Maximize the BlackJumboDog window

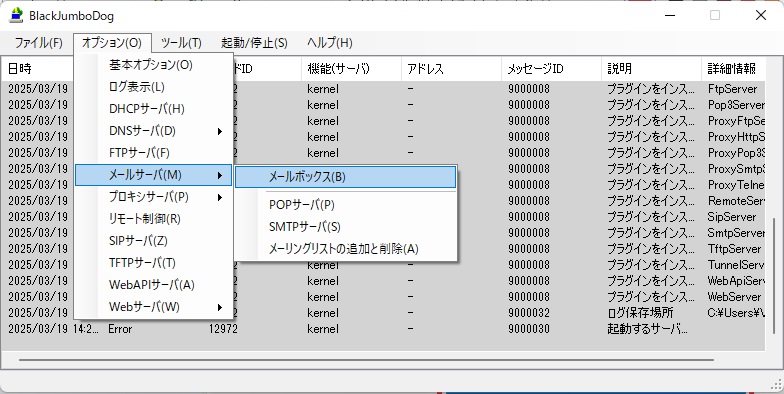tap(715, 15)
